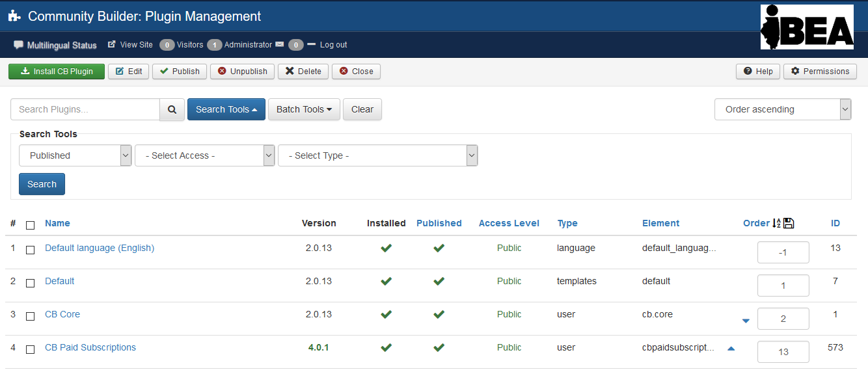Click published checkmark in Default row
Viewport: 868px width, 372px height.
pyautogui.click(x=439, y=281)
